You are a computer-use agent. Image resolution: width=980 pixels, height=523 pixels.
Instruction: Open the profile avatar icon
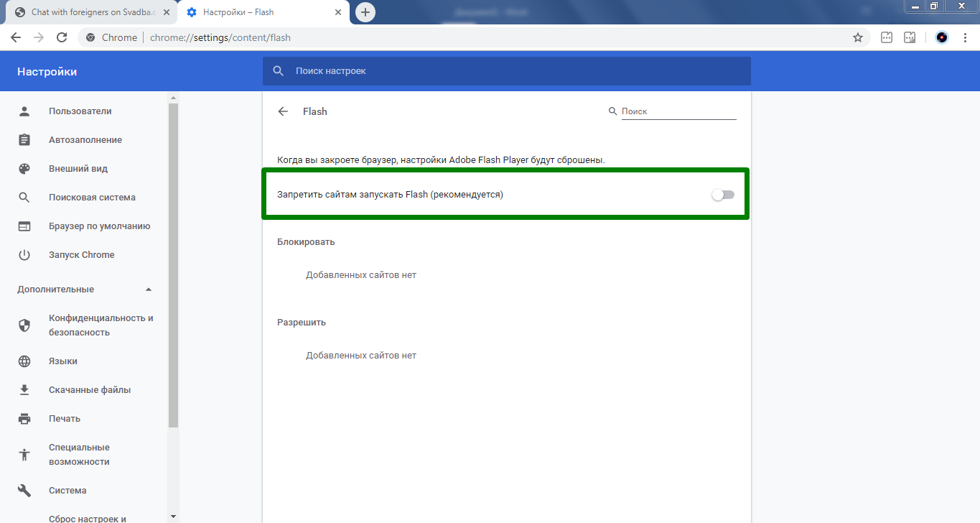tap(942, 37)
